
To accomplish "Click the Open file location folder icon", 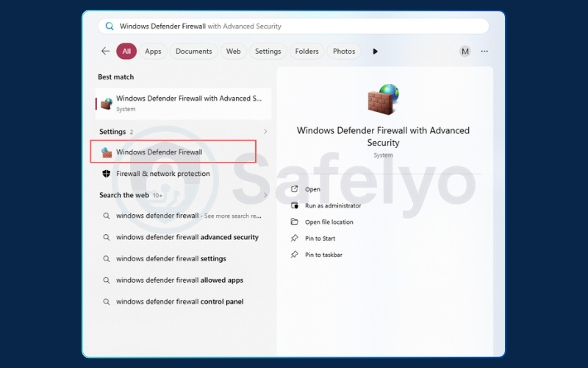I will [295, 222].
